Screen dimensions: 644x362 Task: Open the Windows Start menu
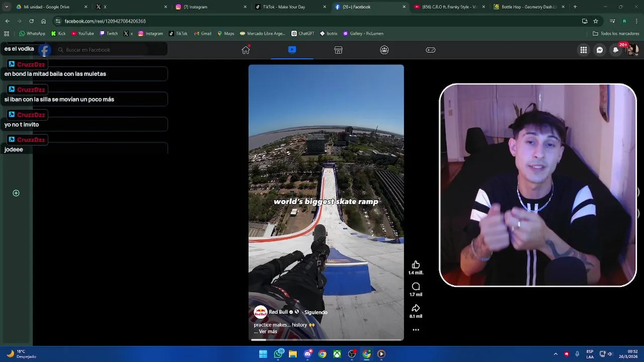click(x=263, y=354)
